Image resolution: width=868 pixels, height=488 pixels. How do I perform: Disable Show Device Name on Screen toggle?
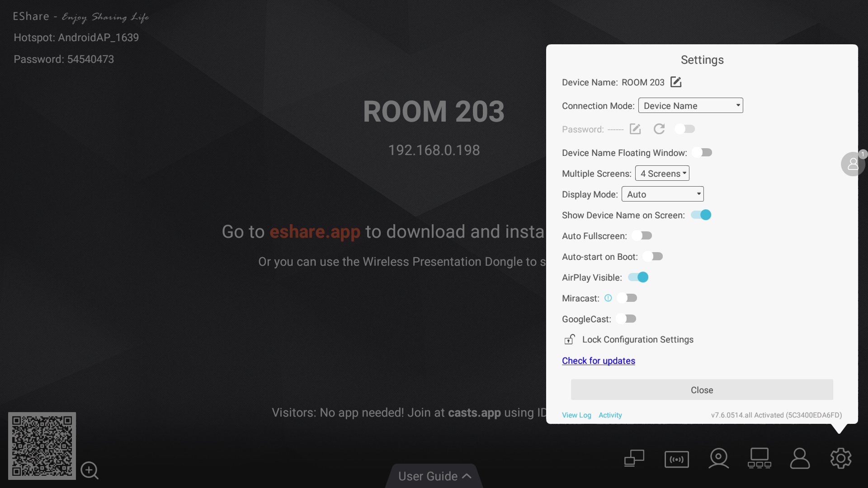[701, 215]
